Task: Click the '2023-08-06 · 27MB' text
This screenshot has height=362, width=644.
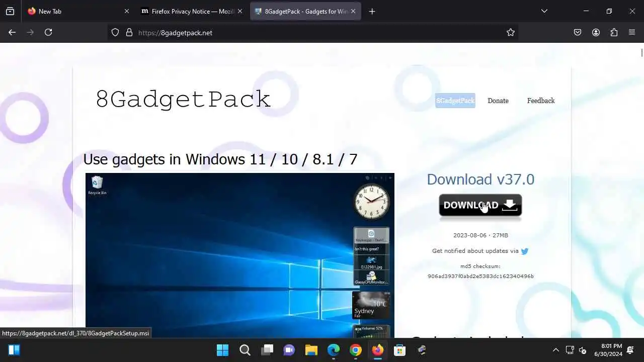Action: click(480, 235)
